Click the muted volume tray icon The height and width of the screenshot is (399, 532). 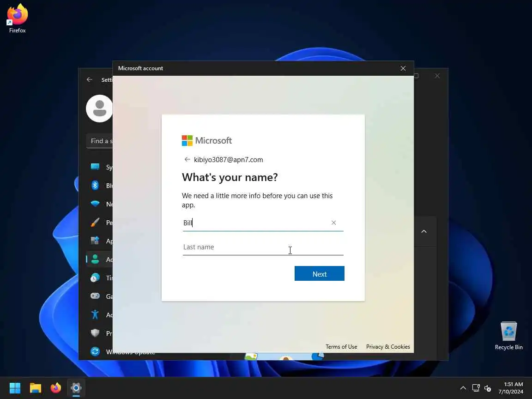coord(488,388)
